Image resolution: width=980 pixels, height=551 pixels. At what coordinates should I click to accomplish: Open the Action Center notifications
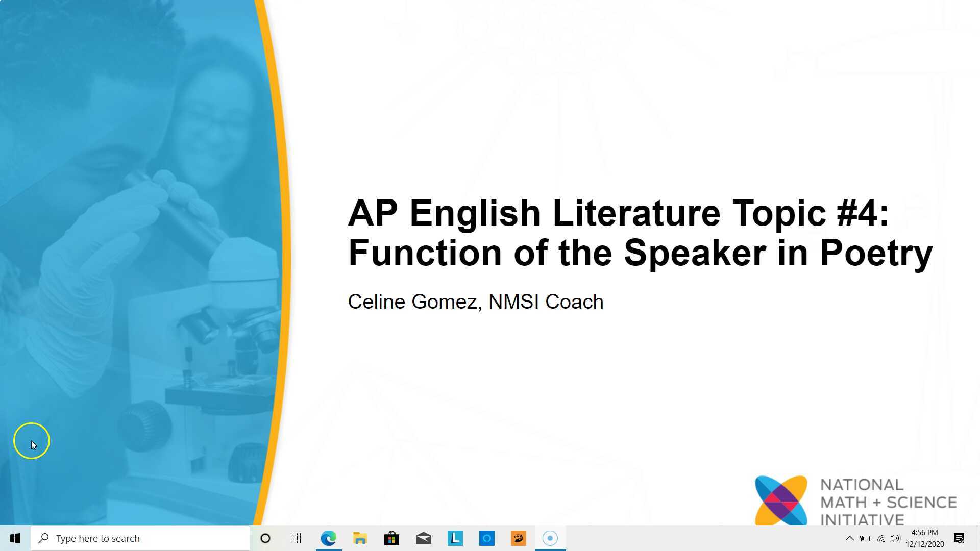coord(959,538)
